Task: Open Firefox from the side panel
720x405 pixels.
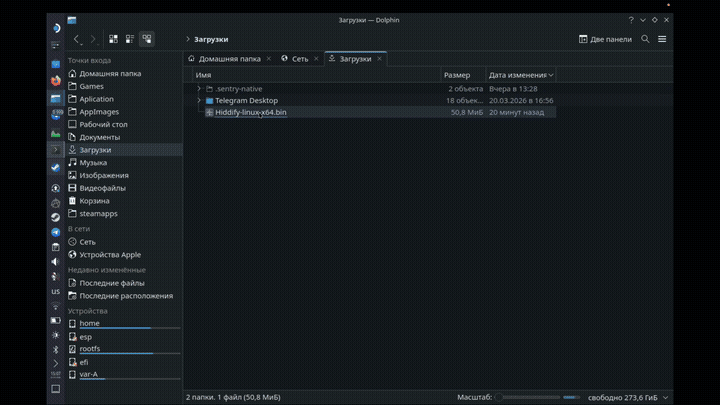Action: click(56, 80)
